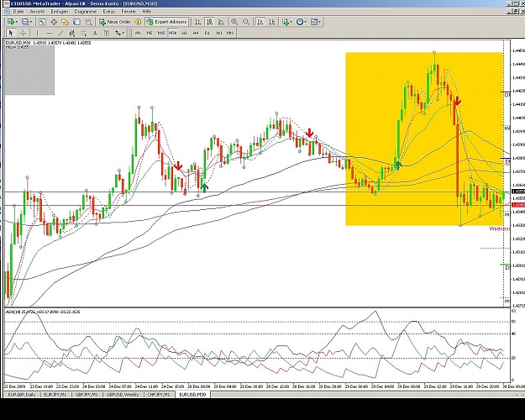The image size is (525, 420).
Task: Click the indicators list icon
Action: pyautogui.click(x=286, y=22)
